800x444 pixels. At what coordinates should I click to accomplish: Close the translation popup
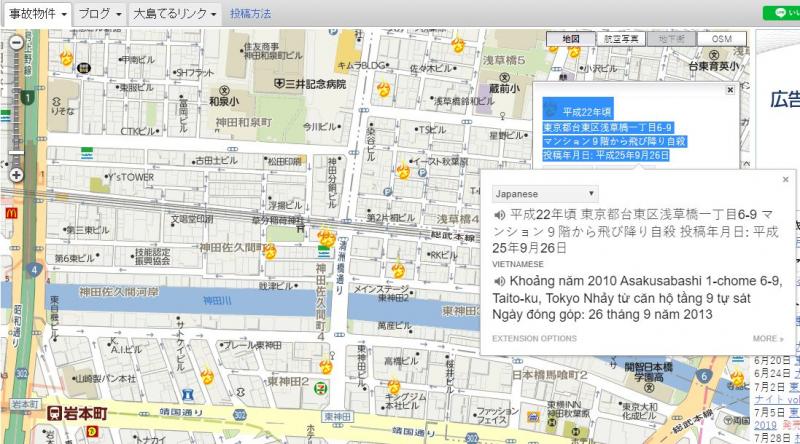(786, 179)
